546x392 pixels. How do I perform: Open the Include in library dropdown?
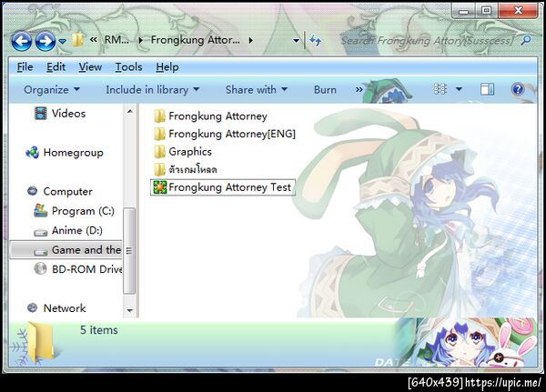pyautogui.click(x=153, y=90)
